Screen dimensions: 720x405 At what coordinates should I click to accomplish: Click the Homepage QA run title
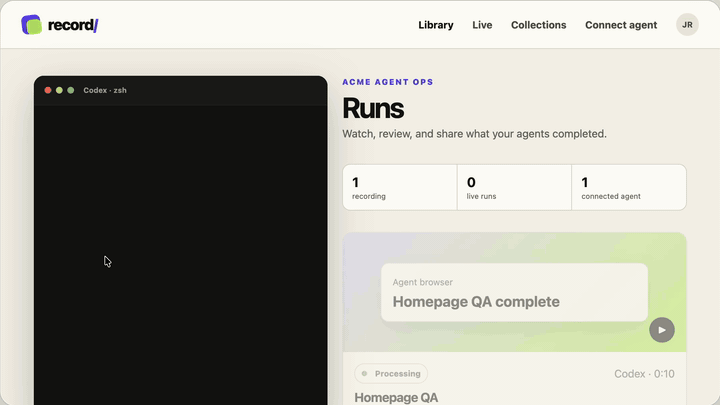click(x=396, y=397)
